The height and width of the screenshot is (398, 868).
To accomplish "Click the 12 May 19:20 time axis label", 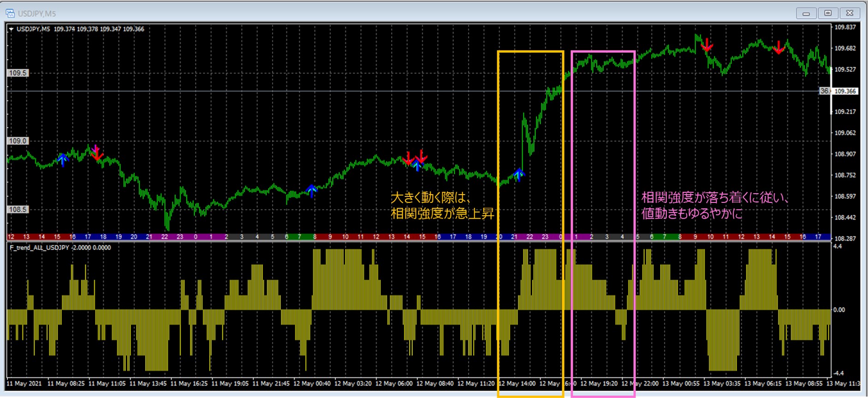I will [x=599, y=384].
